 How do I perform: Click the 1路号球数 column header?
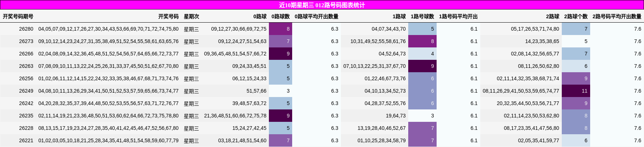click(422, 16)
